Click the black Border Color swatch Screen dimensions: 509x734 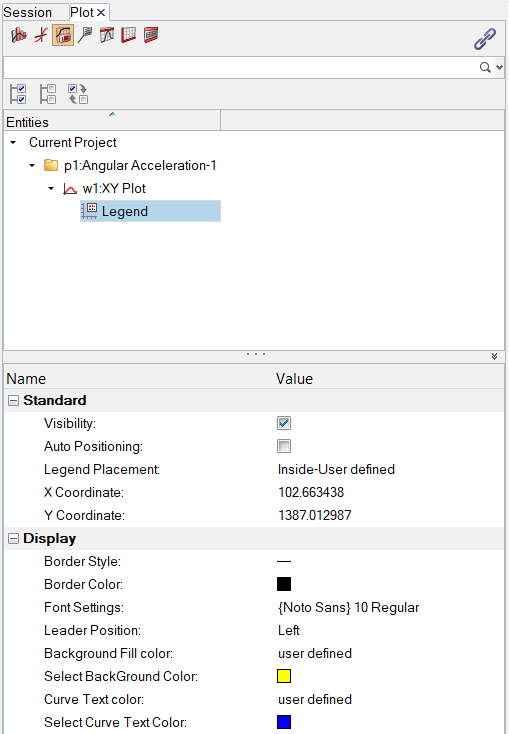[x=284, y=584]
